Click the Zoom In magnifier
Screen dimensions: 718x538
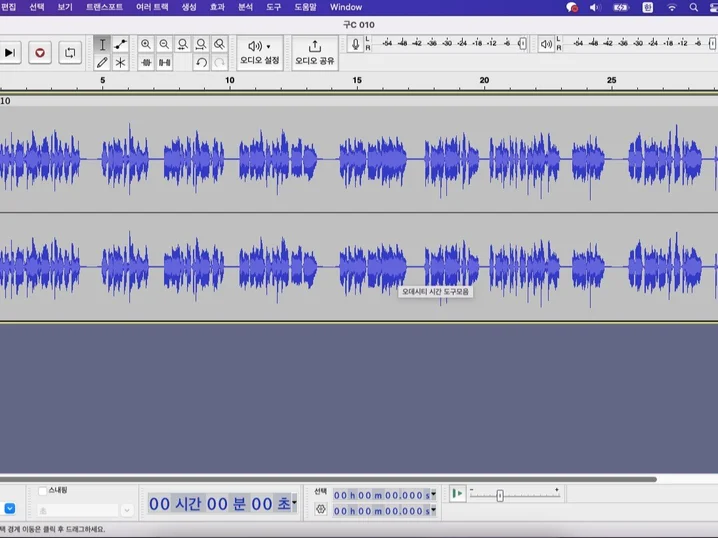[x=146, y=45]
